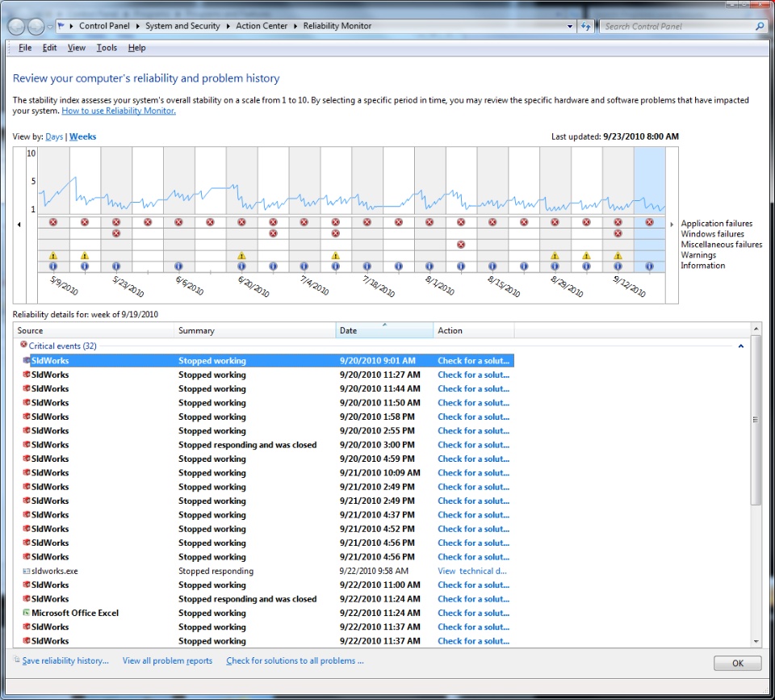
Task: Click the Back navigation arrow button
Action: point(16,26)
